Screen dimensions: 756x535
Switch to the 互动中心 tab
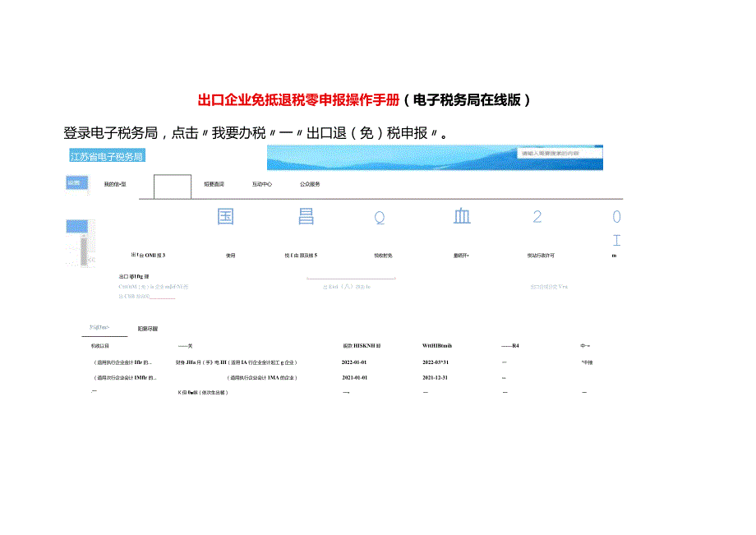point(260,184)
